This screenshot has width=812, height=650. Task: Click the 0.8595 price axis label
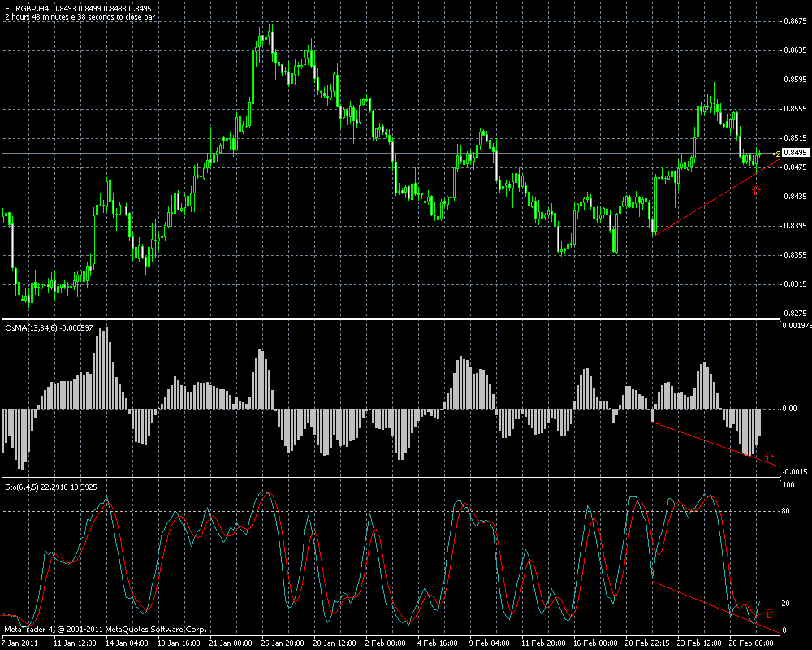[x=795, y=80]
